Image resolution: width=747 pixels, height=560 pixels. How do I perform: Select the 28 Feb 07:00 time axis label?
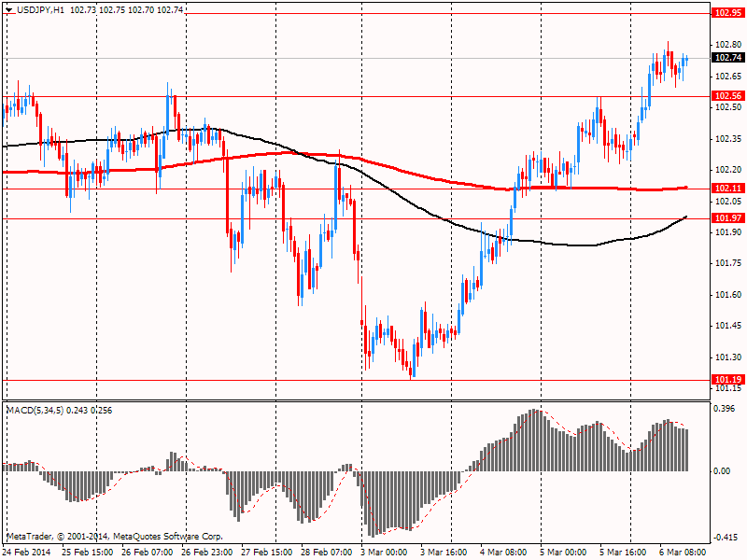coord(326,552)
